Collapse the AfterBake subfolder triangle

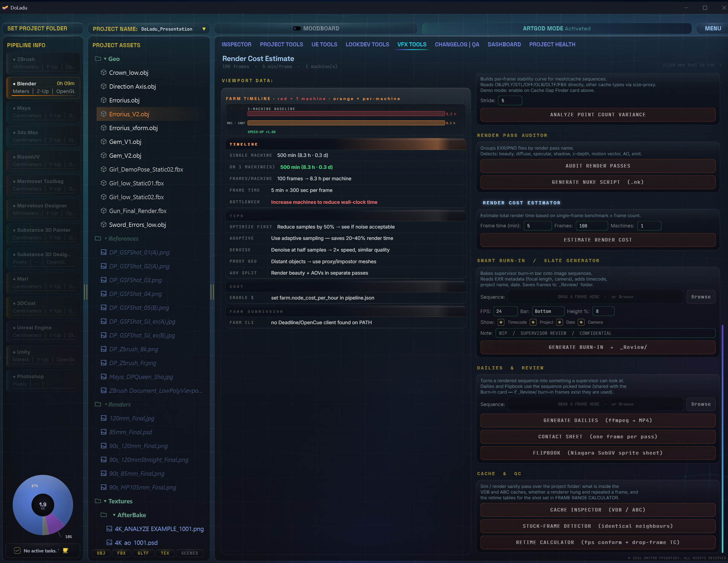tap(114, 515)
